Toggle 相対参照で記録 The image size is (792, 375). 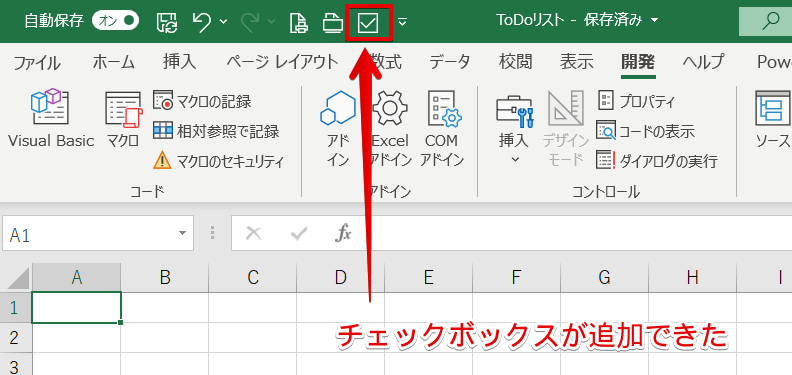tap(216, 132)
